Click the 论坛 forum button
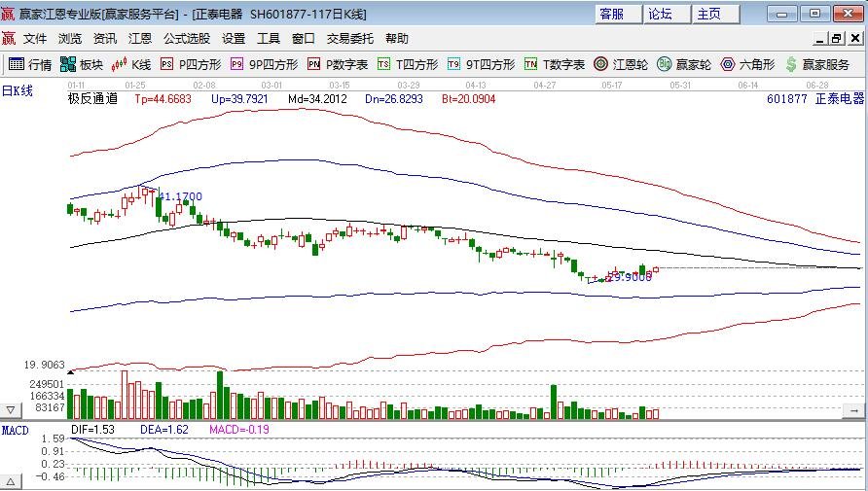 click(668, 15)
